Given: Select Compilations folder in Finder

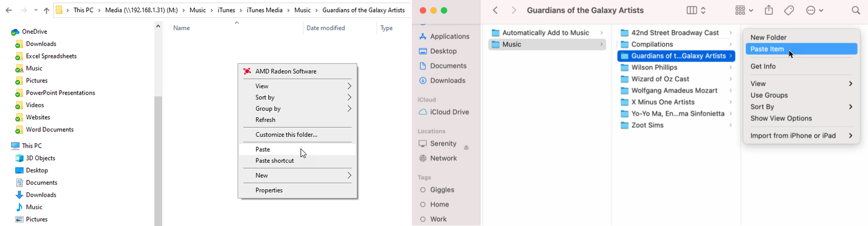Looking at the screenshot, I should (x=676, y=44).
